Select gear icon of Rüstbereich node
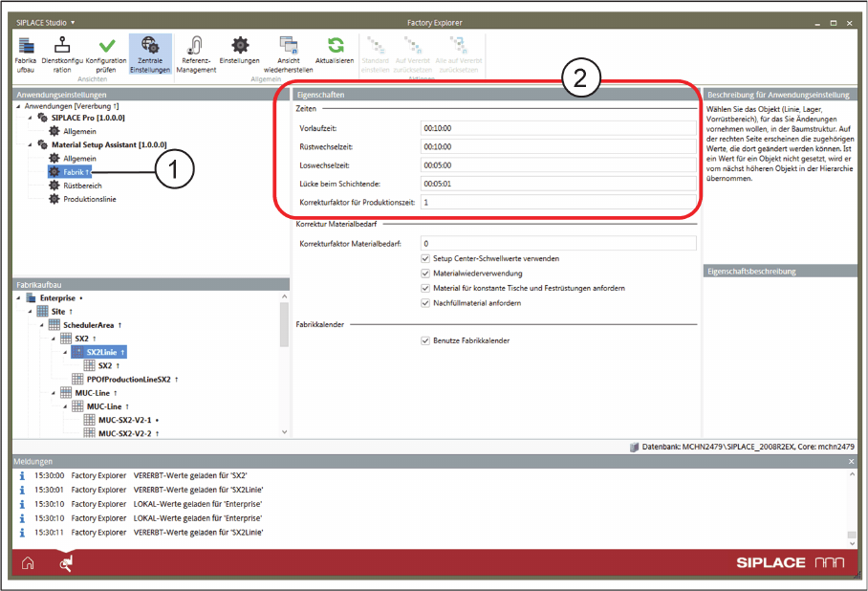The height and width of the screenshot is (591, 868). click(x=54, y=185)
